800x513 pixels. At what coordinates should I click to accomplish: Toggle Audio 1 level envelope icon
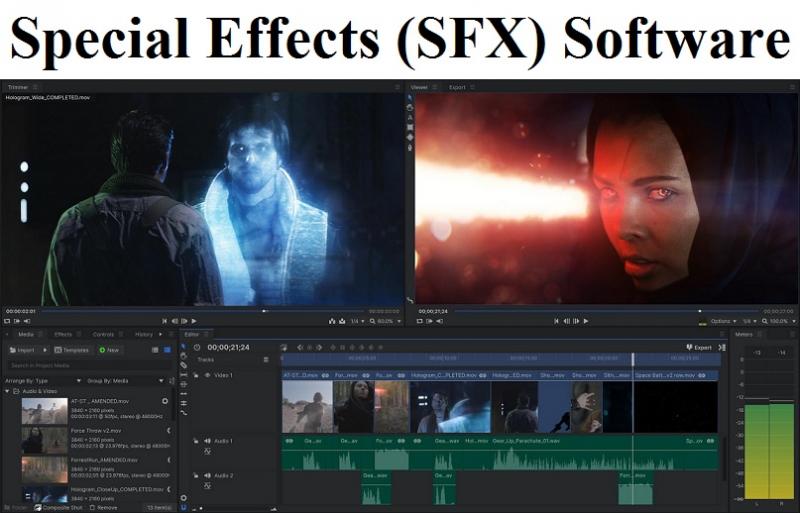pyautogui.click(x=207, y=451)
